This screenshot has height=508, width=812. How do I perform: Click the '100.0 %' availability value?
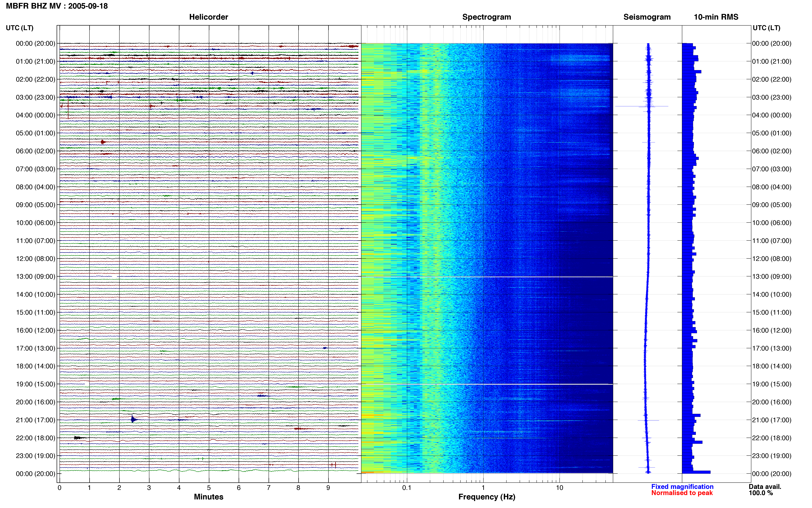[x=761, y=493]
